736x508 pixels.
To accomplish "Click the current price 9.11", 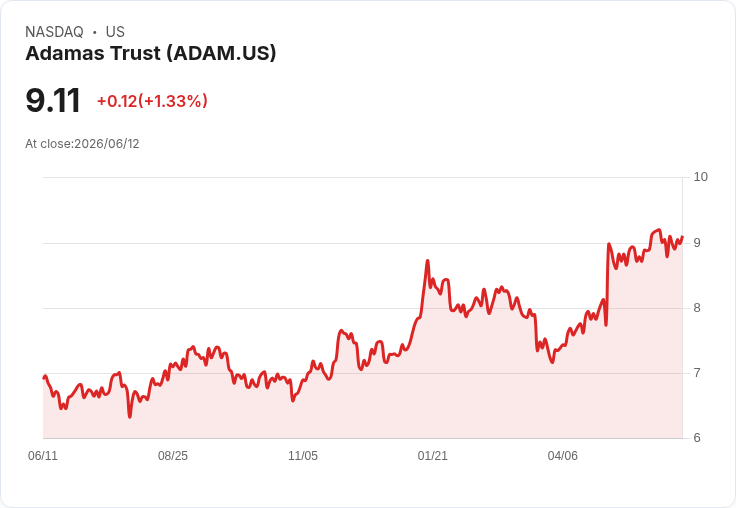I will [x=53, y=101].
